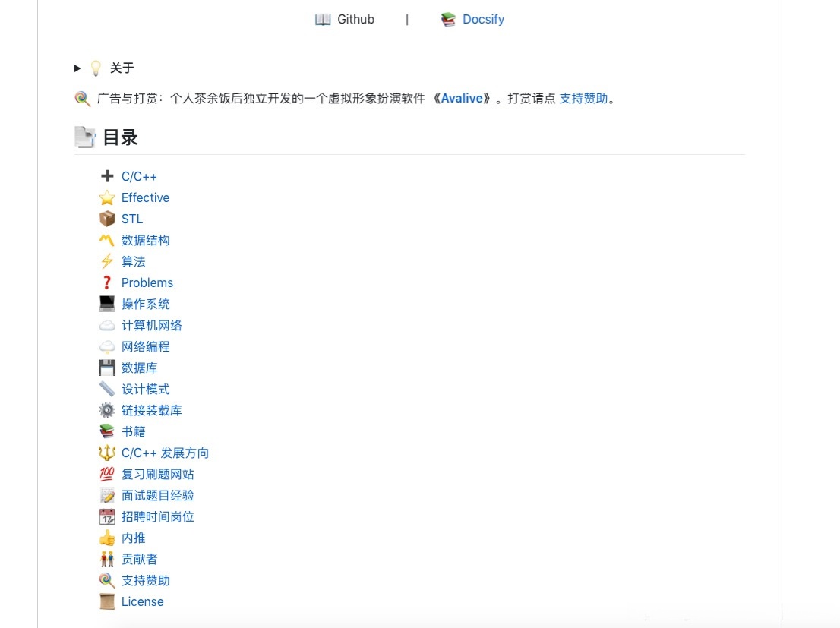Viewport: 840px width, 628px height.
Task: Click the magnifying glass icon beside 支持赞助
Action: tap(107, 580)
